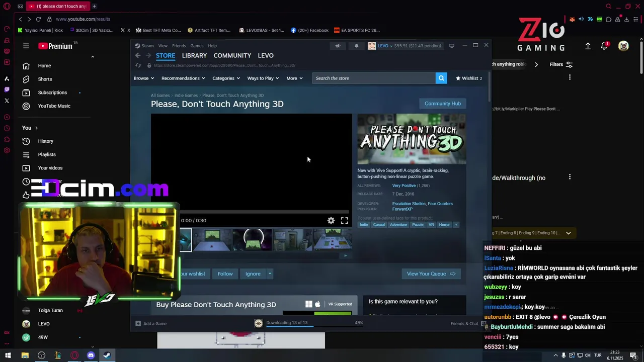Click Opera address bar URL
Image resolution: width=644 pixels, height=362 pixels.
coord(83,19)
